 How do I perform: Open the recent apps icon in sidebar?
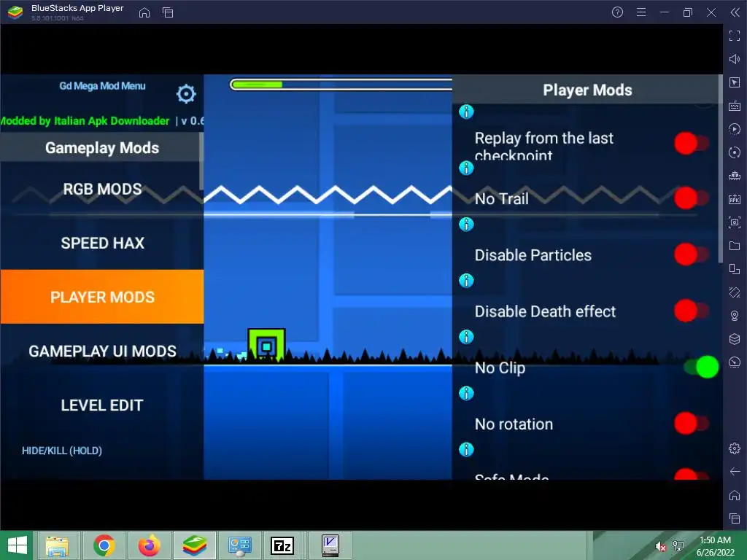tap(735, 518)
